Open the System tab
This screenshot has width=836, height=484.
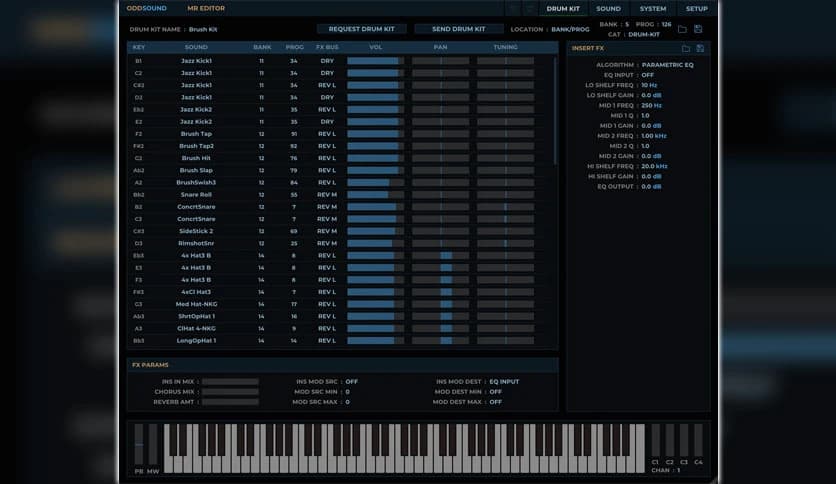(x=653, y=9)
